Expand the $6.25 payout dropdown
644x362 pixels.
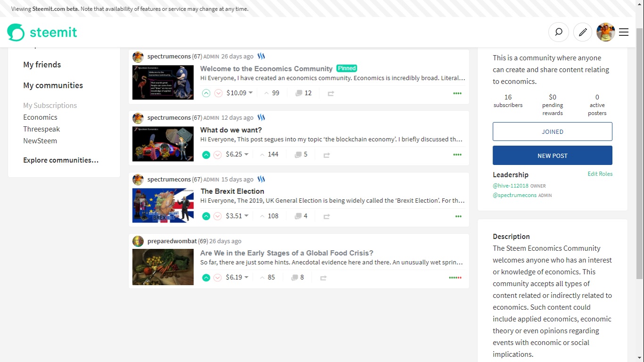(238, 154)
